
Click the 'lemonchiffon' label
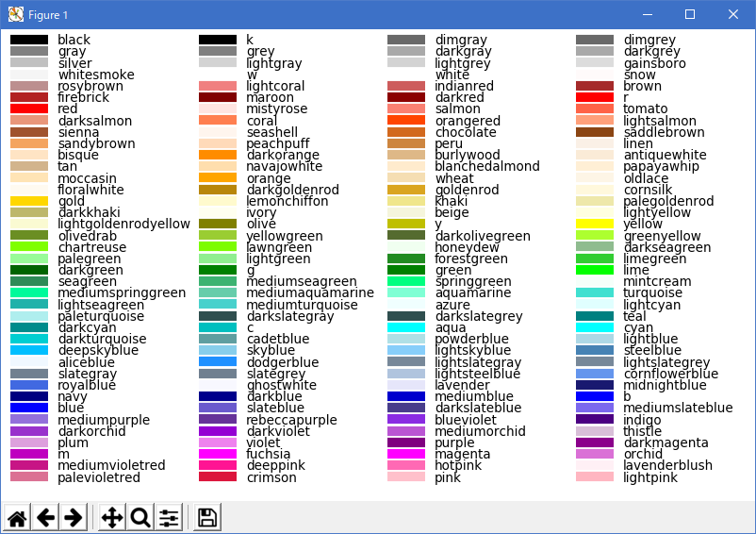[288, 201]
